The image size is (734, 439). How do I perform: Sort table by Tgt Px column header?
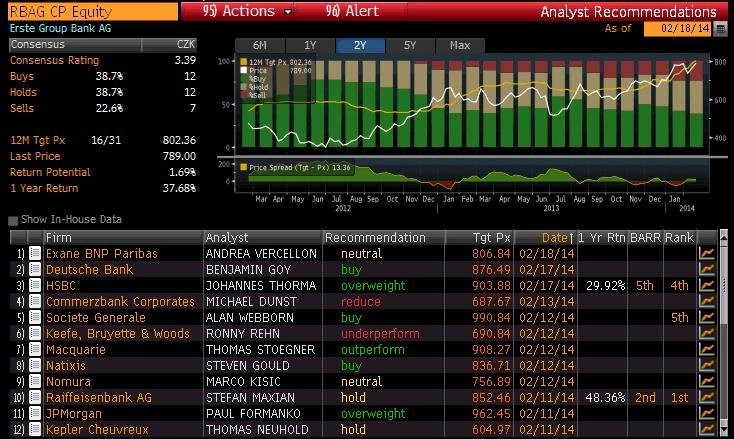coord(479,238)
